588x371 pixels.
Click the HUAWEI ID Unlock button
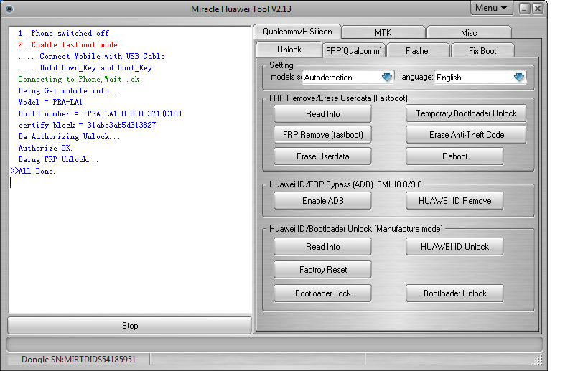(454, 247)
